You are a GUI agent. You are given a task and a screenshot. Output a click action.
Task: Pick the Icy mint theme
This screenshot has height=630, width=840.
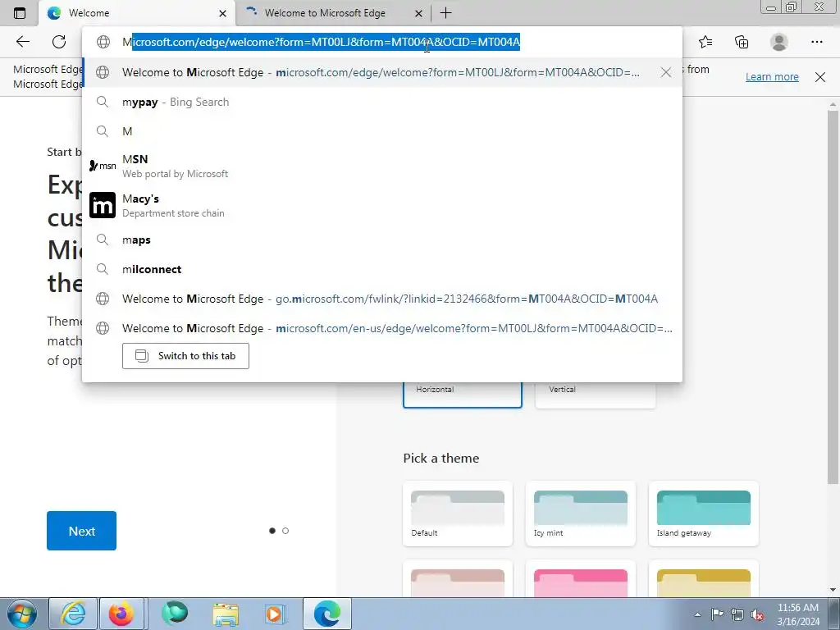pos(581,514)
